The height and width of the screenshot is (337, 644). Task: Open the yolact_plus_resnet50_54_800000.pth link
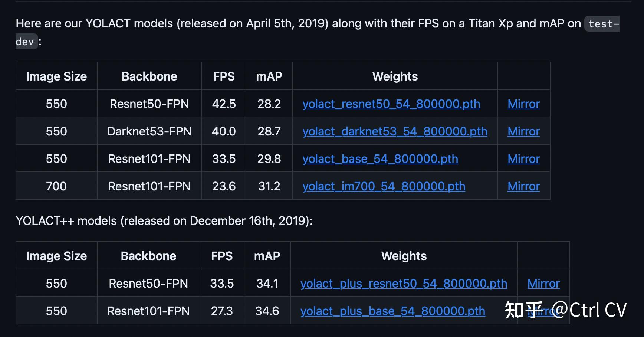point(404,284)
